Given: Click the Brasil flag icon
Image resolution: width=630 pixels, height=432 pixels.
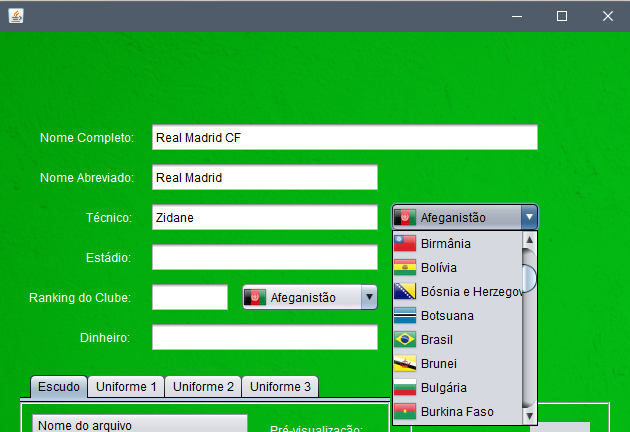Looking at the screenshot, I should tap(405, 340).
